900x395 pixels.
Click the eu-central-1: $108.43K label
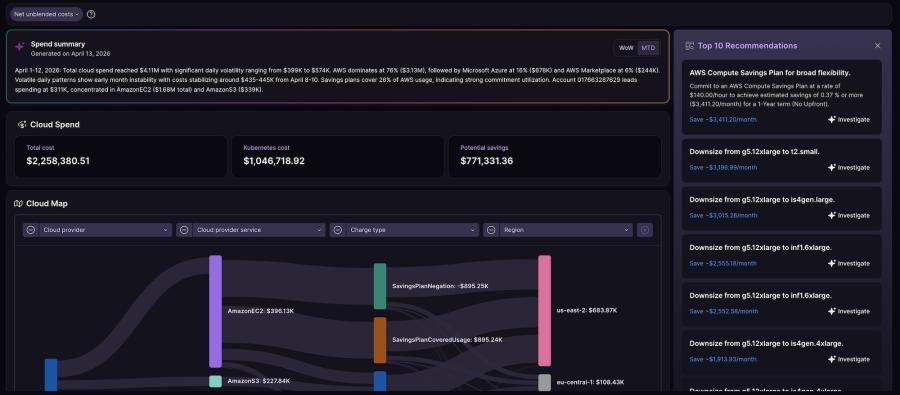point(590,382)
